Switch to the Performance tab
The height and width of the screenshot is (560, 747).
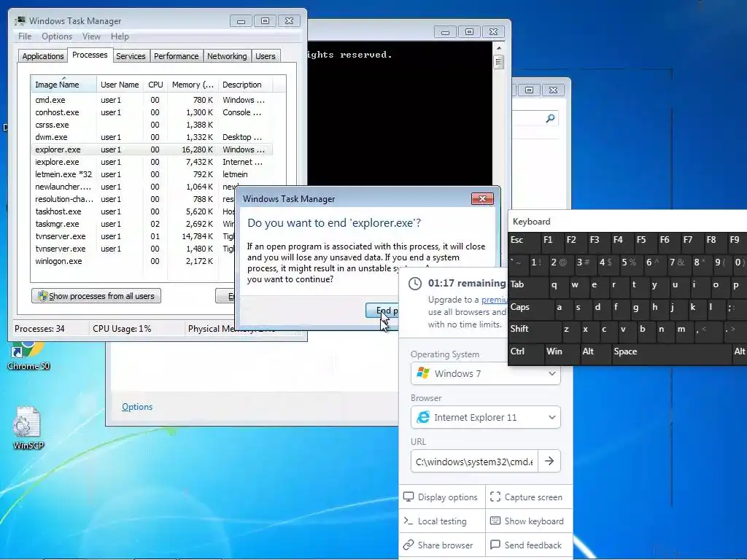(176, 56)
